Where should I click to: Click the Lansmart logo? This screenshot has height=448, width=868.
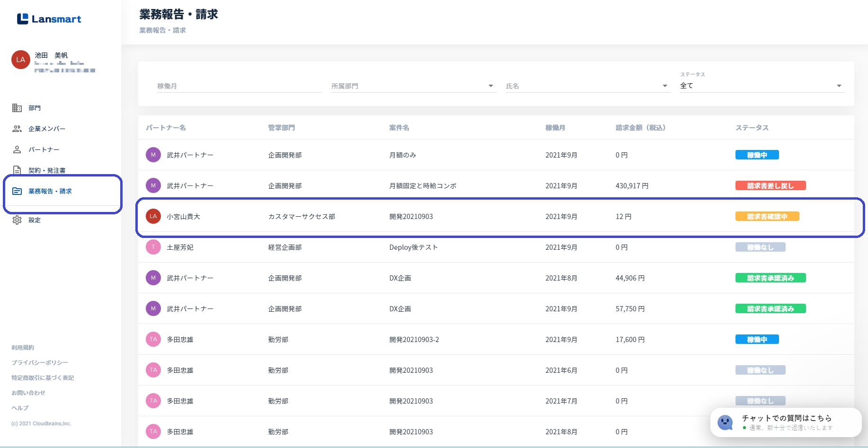tap(49, 19)
